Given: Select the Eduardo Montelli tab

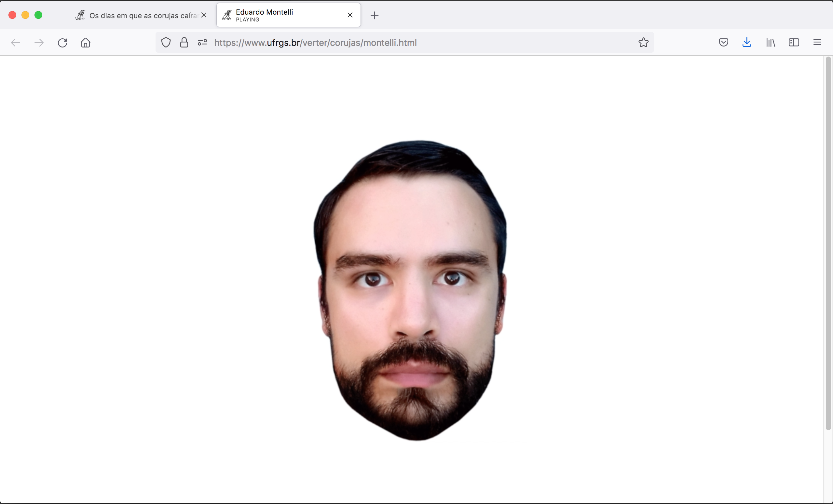Looking at the screenshot, I should (288, 15).
